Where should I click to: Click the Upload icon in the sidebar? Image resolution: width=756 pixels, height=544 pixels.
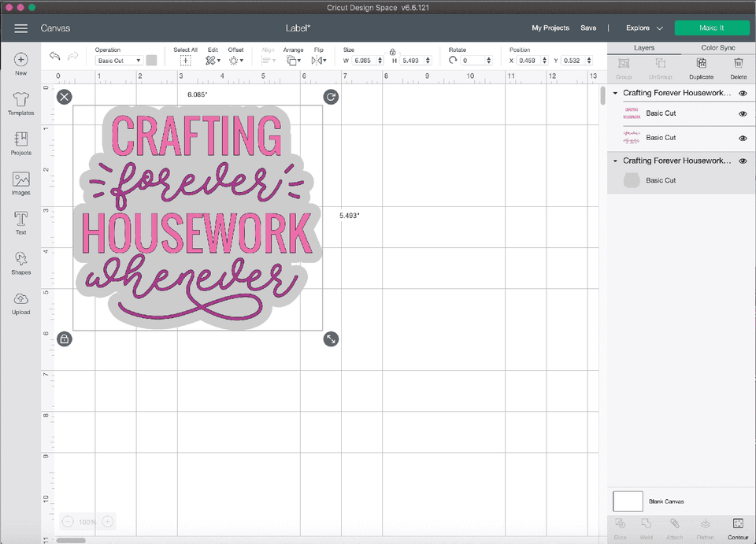pos(20,302)
